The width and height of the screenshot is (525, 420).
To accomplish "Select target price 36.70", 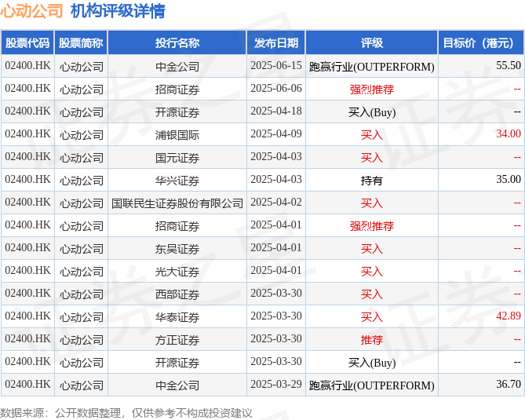I will tap(509, 385).
